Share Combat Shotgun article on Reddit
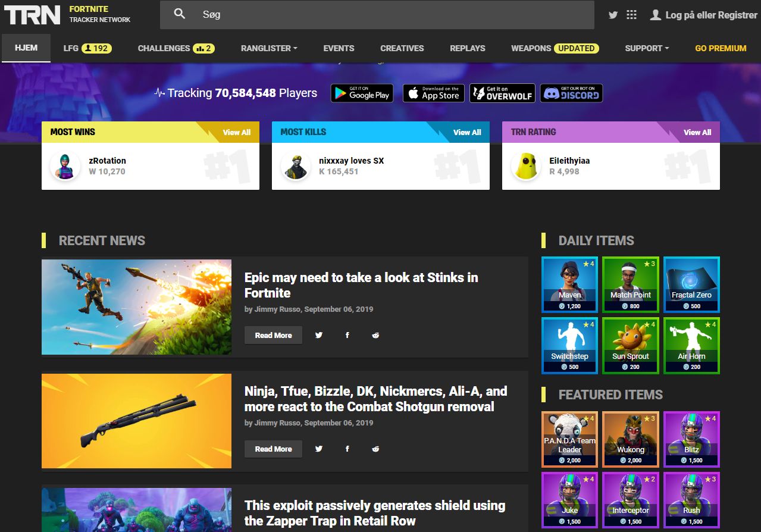Screen dimensions: 761x532 pos(375,449)
